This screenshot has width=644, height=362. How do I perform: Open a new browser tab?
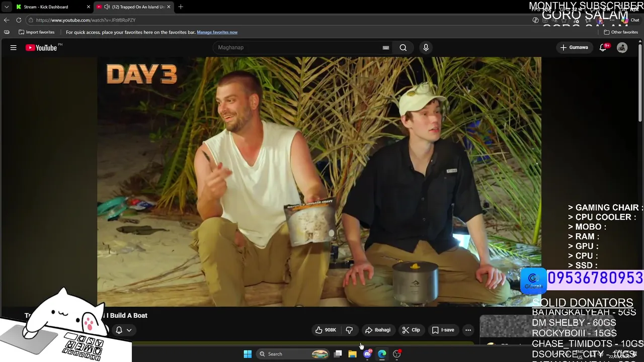point(181,7)
